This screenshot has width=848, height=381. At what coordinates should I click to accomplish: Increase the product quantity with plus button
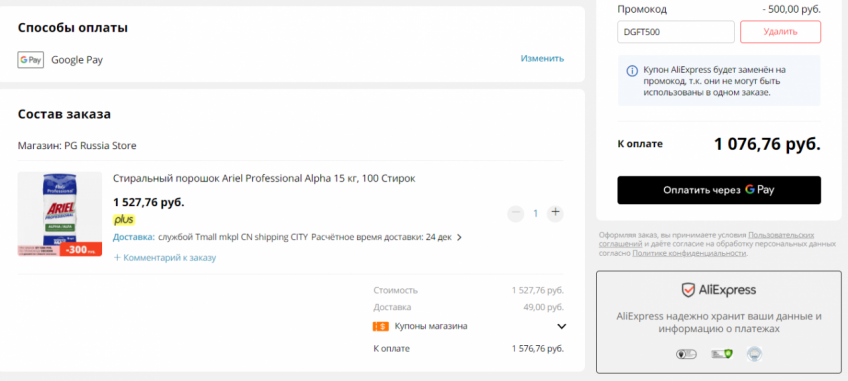pyautogui.click(x=555, y=213)
